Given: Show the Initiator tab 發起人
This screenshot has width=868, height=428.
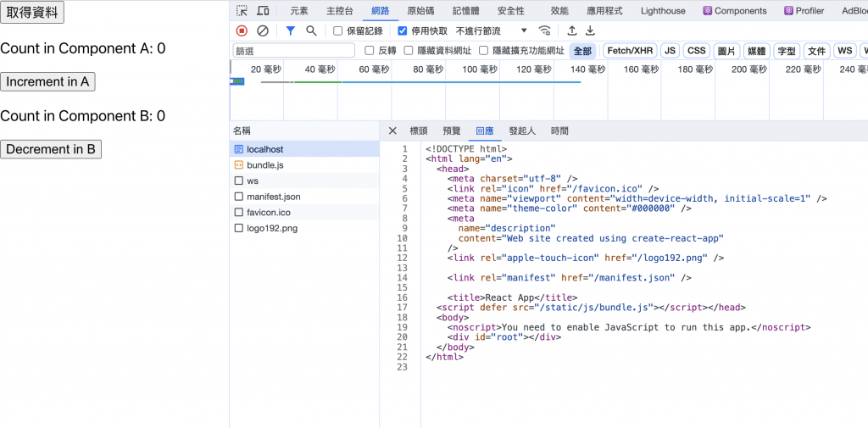Looking at the screenshot, I should pyautogui.click(x=522, y=131).
